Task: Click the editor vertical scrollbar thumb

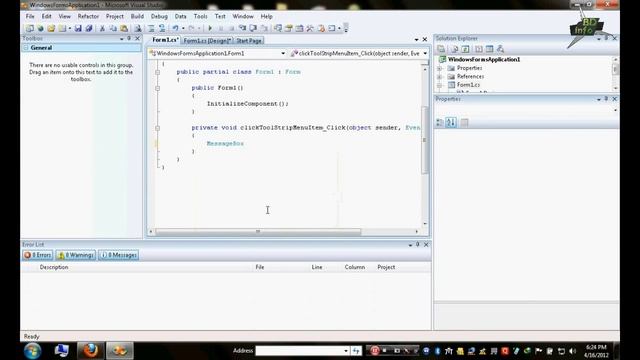Action: [425, 140]
